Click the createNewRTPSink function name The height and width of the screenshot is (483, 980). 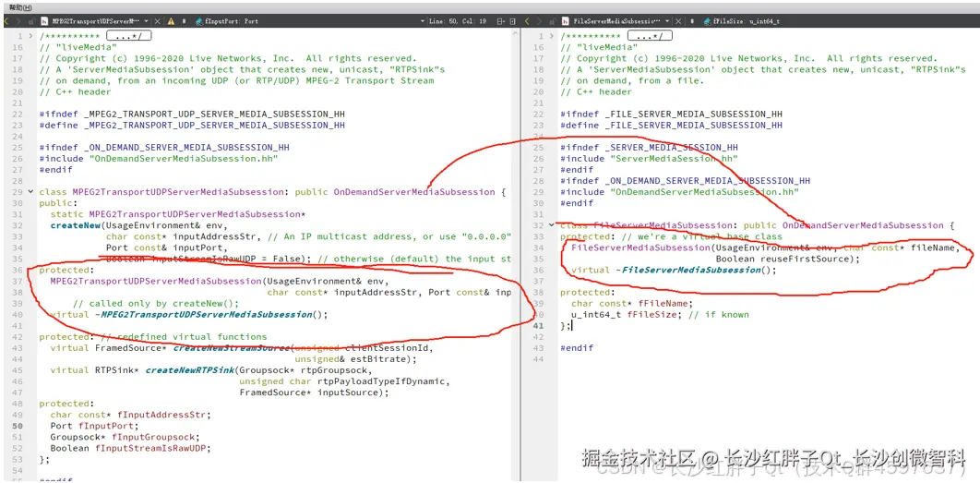190,369
